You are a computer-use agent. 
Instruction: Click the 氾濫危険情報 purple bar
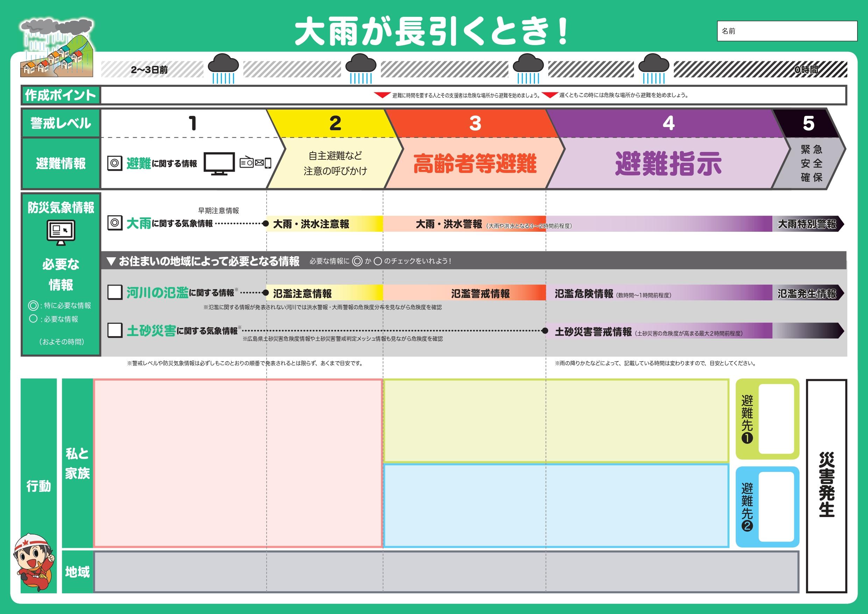659,293
